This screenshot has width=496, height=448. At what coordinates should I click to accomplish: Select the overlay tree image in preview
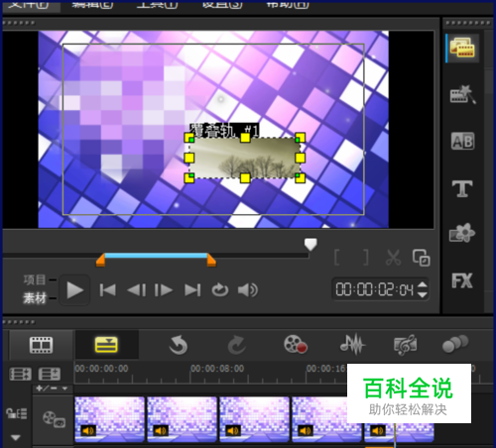click(x=244, y=158)
